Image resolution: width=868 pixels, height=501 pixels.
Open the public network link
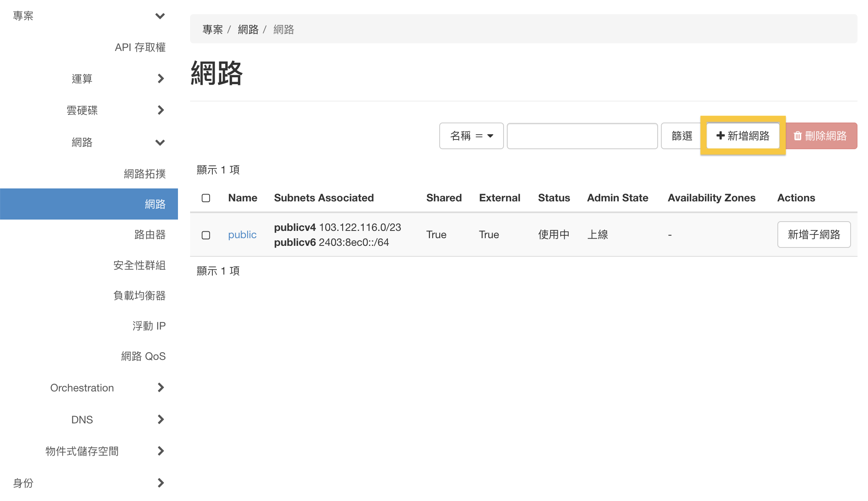[242, 235]
